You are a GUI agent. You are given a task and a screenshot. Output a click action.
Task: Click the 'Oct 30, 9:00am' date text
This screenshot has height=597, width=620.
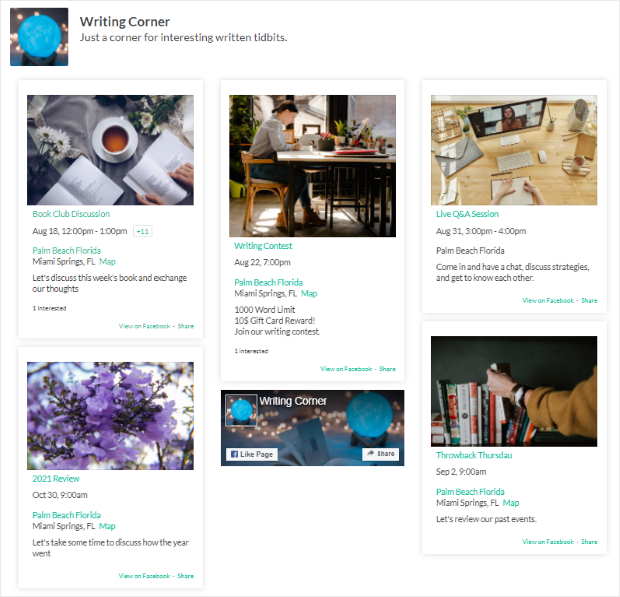60,495
